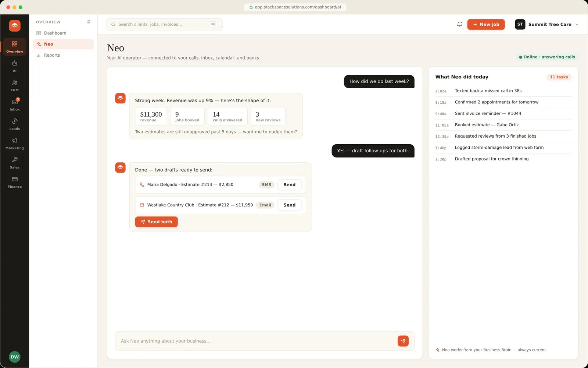Click the DW user avatar
This screenshot has height=368, width=588.
(15, 357)
